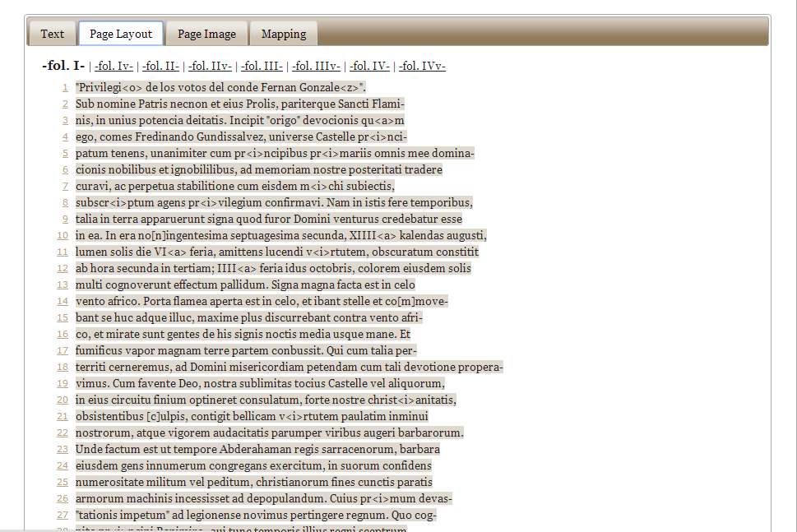Screen dimensions: 797x532
Task: Select the line "ego, comes Fredinando Gundissalvez"
Action: click(x=242, y=136)
